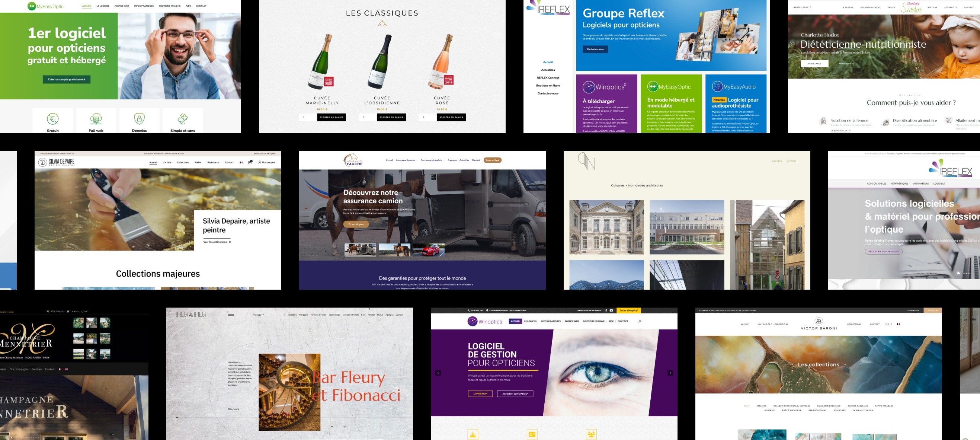Select the 'ACCUEIL' tab on Winoptics
The image size is (980, 440).
click(515, 321)
